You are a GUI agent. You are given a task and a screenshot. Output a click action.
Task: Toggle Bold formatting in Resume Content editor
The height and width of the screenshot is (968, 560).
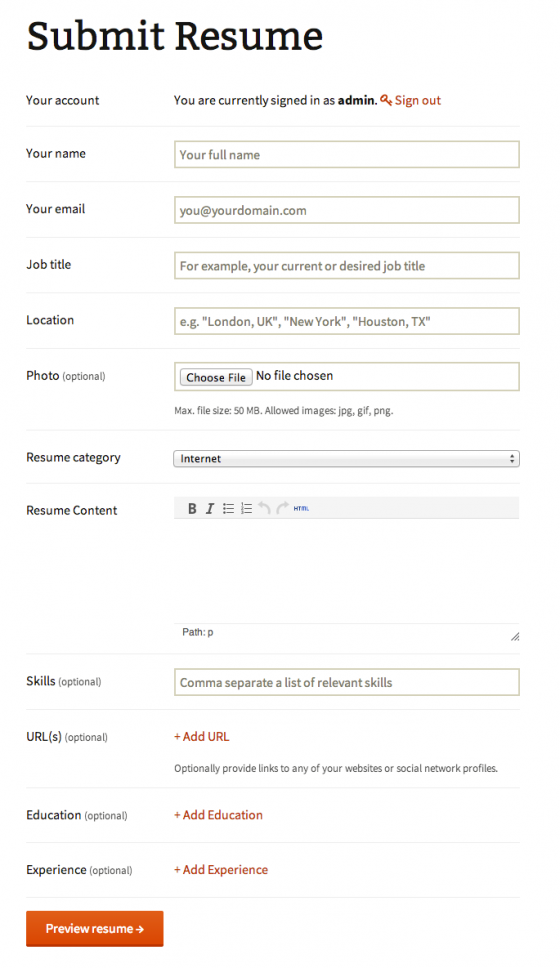192,509
